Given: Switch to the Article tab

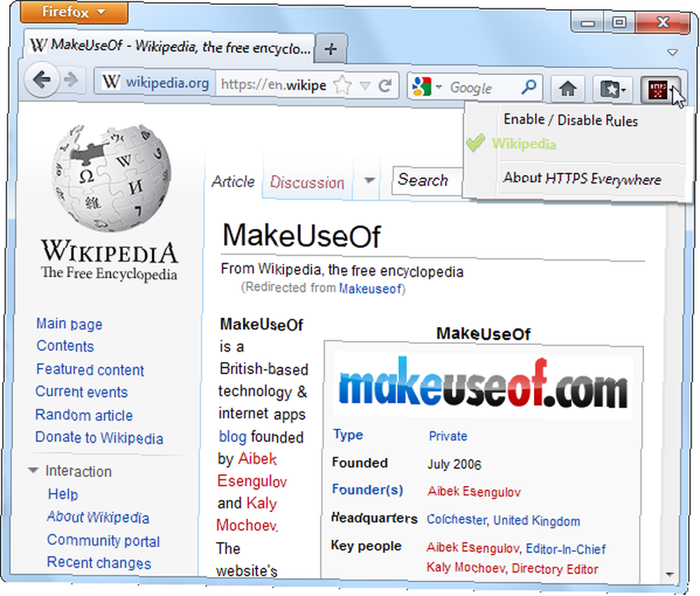Looking at the screenshot, I should (233, 181).
